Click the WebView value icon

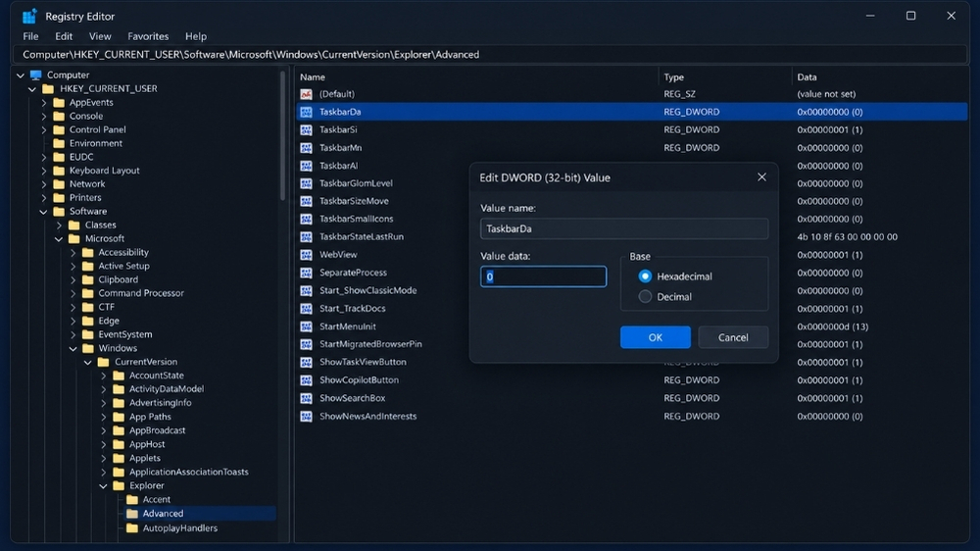(306, 255)
